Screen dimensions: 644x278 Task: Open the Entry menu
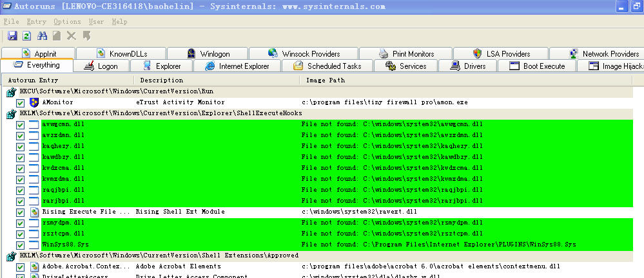click(x=36, y=22)
